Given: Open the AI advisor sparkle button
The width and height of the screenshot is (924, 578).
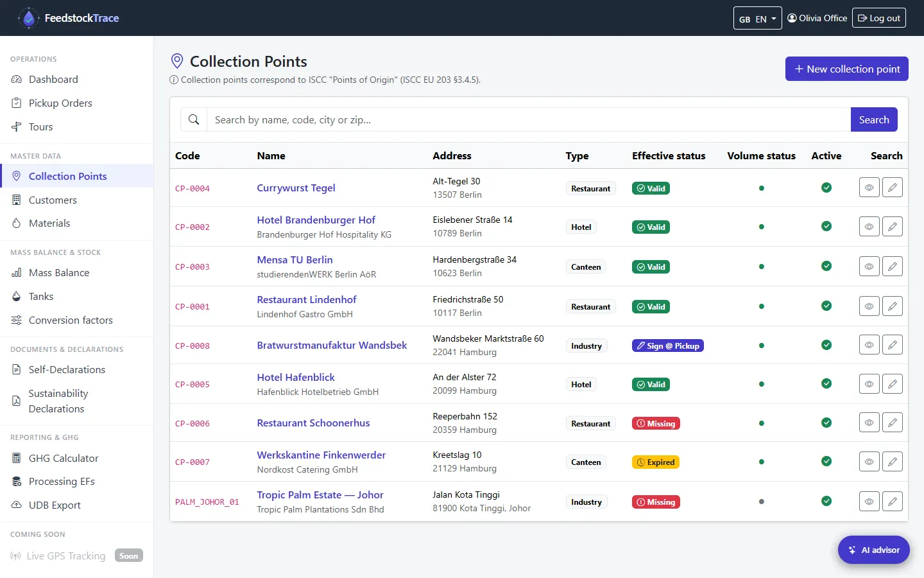Looking at the screenshot, I should click(874, 550).
